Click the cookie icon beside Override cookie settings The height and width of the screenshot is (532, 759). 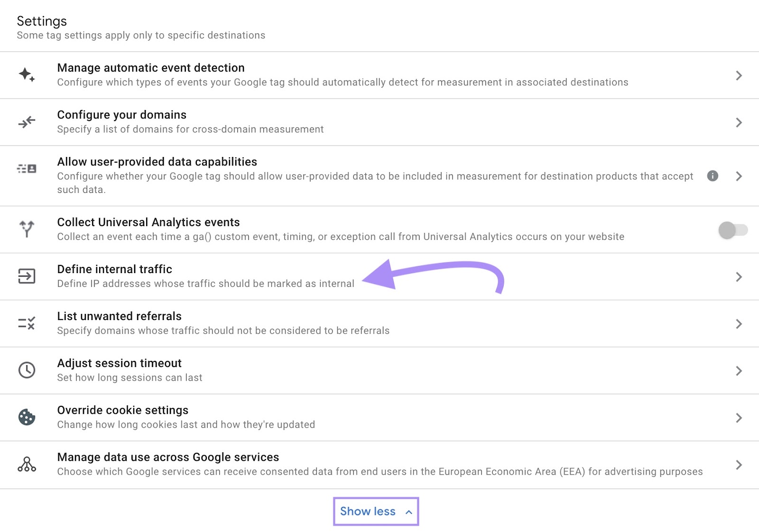coord(26,417)
